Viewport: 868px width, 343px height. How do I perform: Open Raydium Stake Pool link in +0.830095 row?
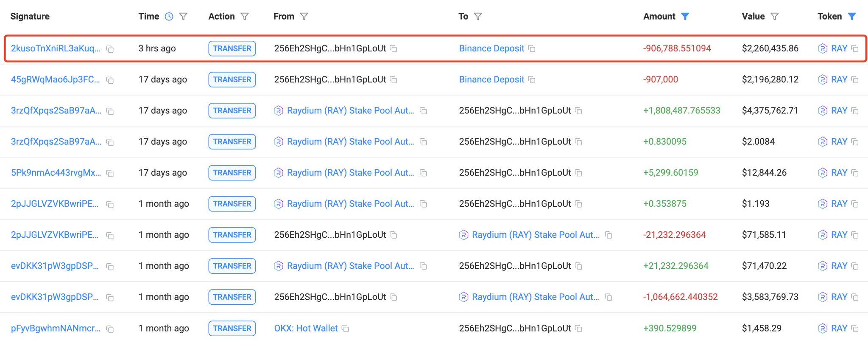[x=350, y=141]
